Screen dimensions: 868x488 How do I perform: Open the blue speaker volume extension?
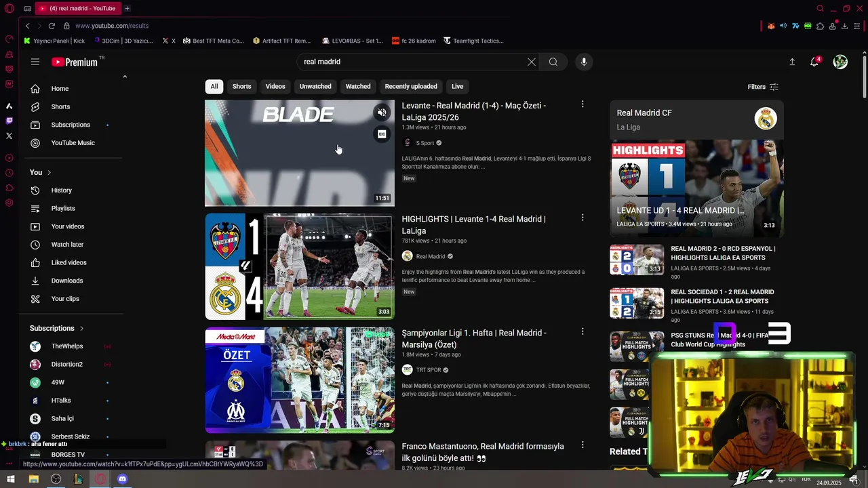coord(783,26)
